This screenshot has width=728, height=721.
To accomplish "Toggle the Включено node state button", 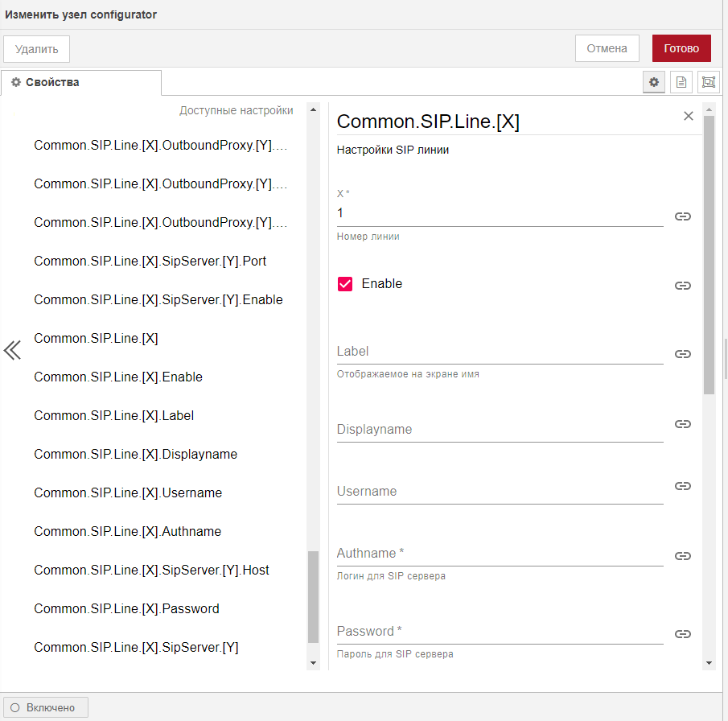I will pos(45,707).
